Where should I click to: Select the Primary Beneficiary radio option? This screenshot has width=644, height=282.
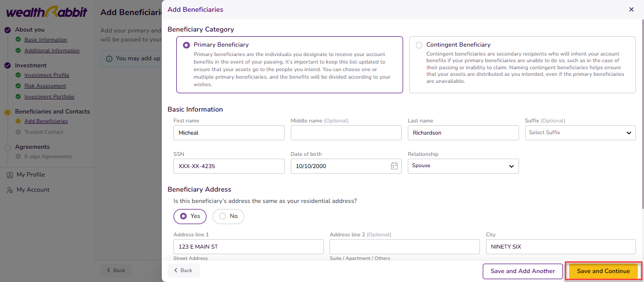click(x=186, y=45)
